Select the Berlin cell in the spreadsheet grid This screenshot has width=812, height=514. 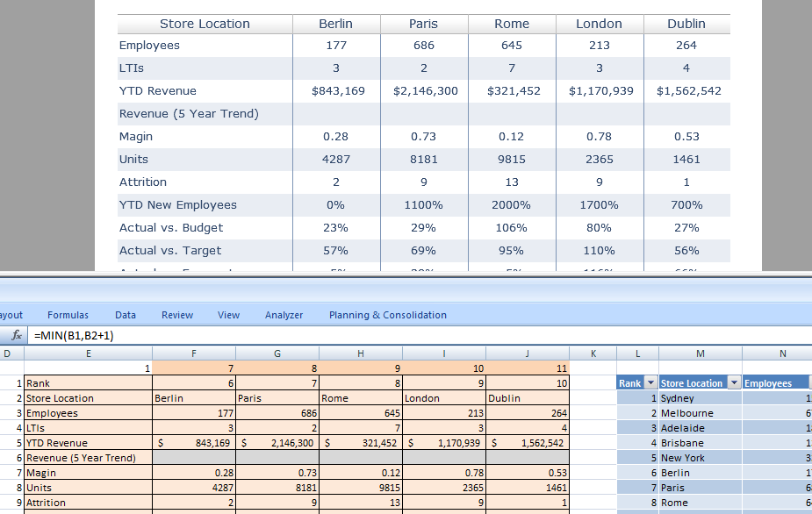point(194,398)
